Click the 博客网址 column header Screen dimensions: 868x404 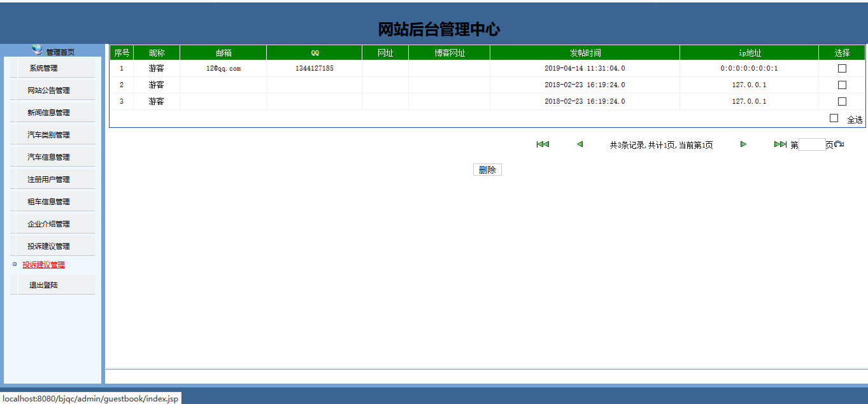pos(450,53)
